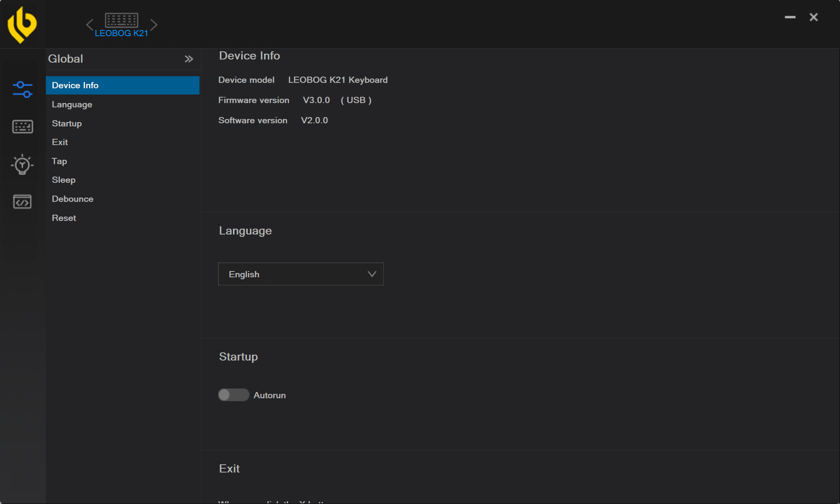The height and width of the screenshot is (504, 840).
Task: Click software version V2.0.0 value
Action: pos(314,120)
